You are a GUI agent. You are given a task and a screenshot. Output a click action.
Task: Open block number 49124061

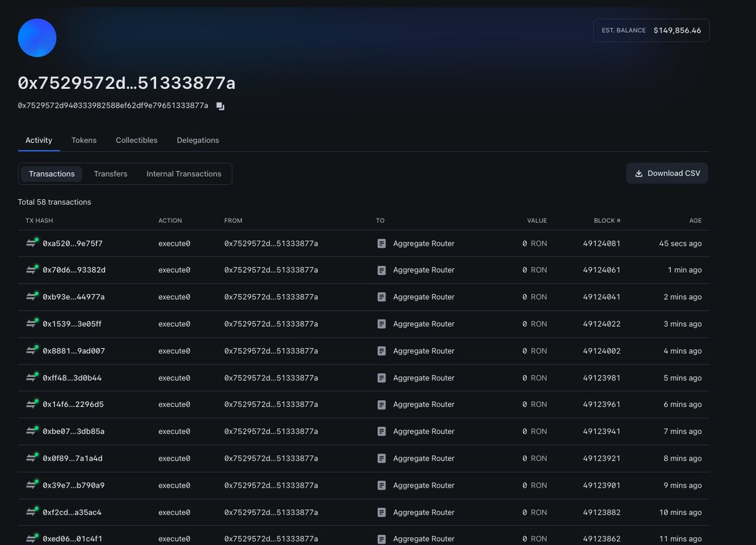coord(602,270)
